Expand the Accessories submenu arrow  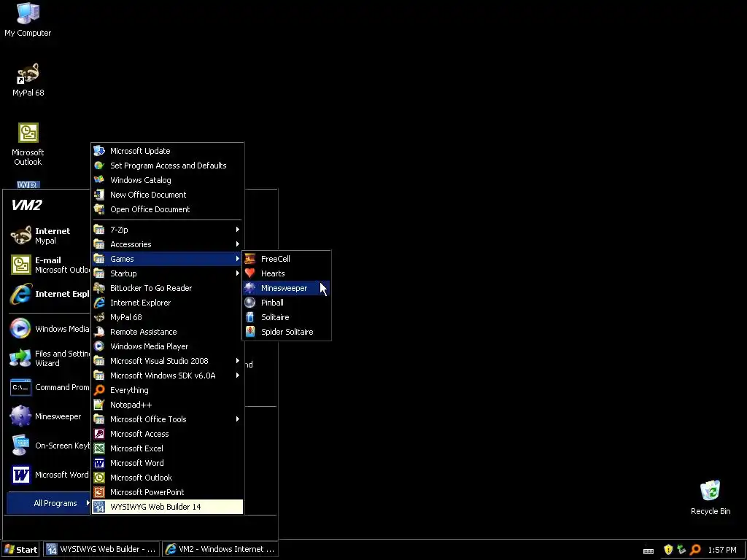point(237,244)
